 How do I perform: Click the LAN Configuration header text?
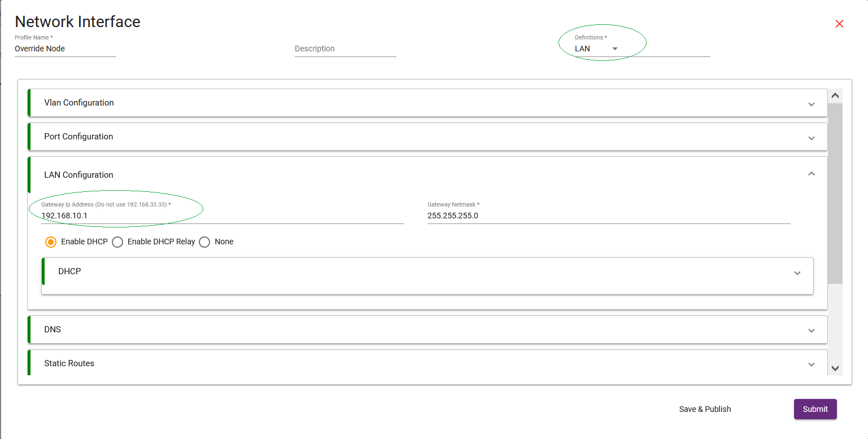pyautogui.click(x=78, y=175)
